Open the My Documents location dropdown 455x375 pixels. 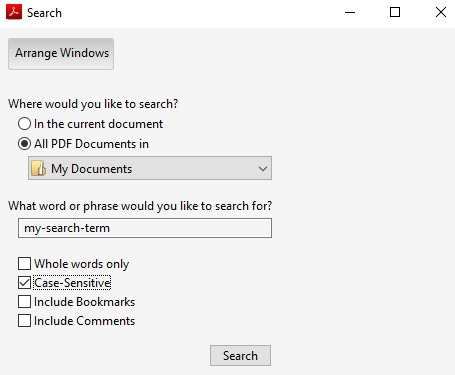[150, 168]
